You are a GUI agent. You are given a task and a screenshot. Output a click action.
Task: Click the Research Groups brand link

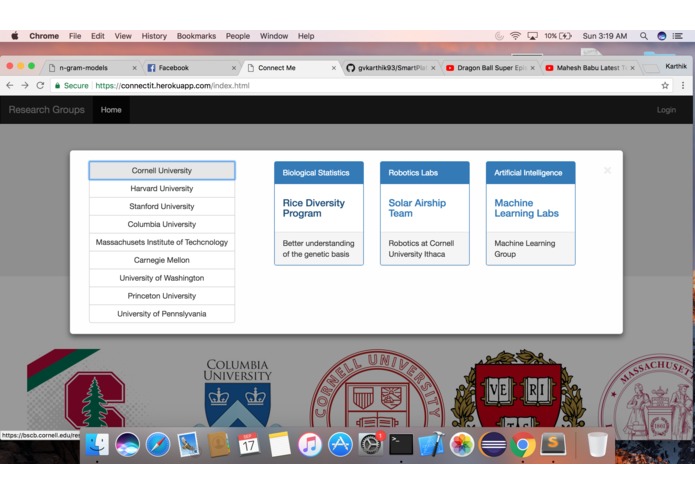[47, 110]
